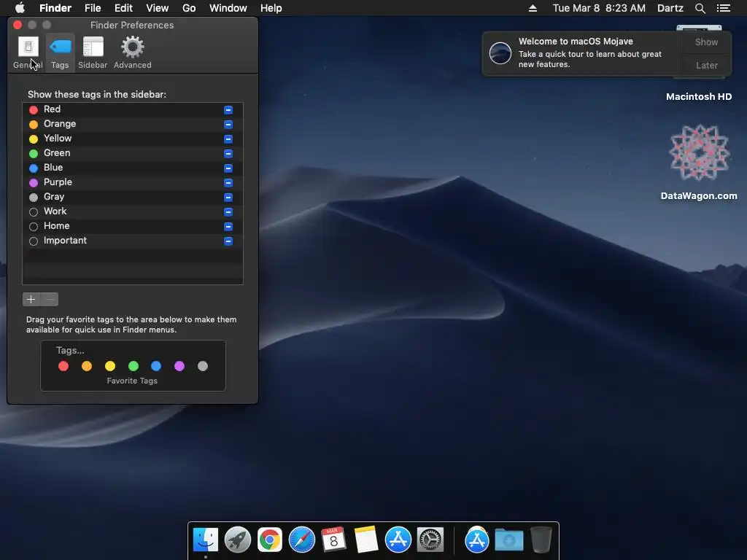Click the minus remove-tag button

(x=50, y=299)
